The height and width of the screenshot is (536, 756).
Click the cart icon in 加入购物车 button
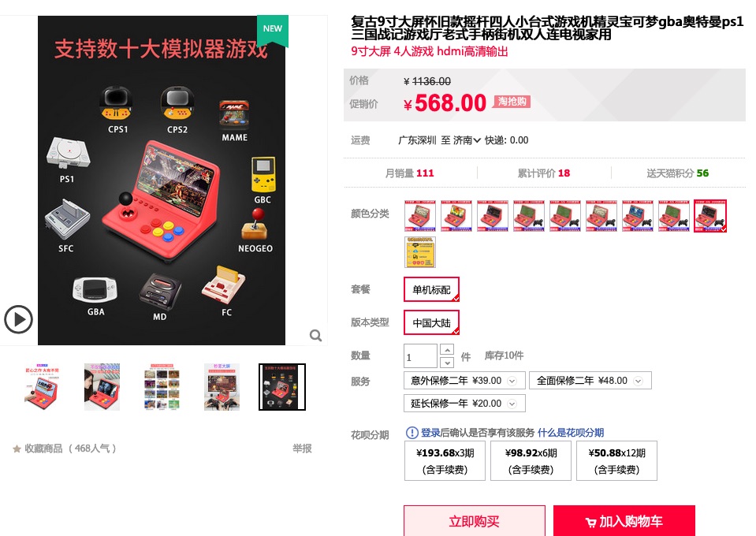coord(590,522)
